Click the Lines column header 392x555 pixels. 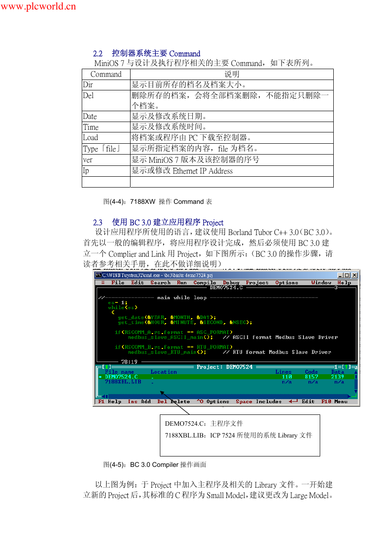pos(283,372)
